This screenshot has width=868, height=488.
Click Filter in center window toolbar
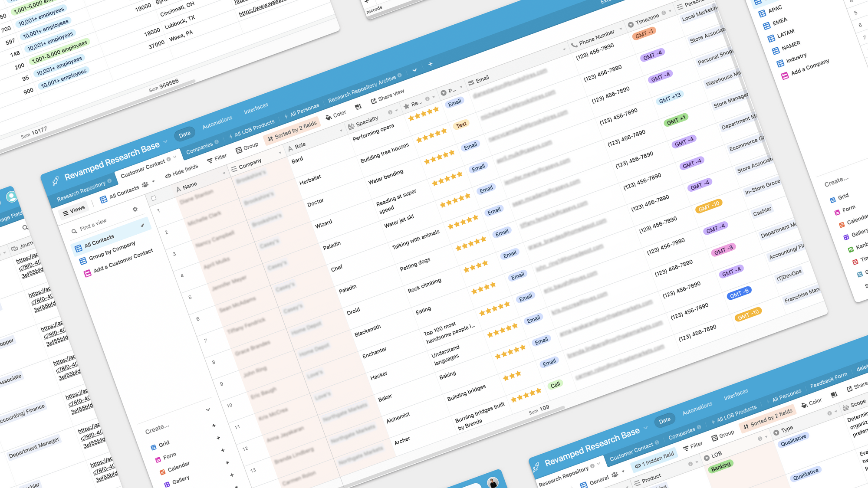(217, 158)
